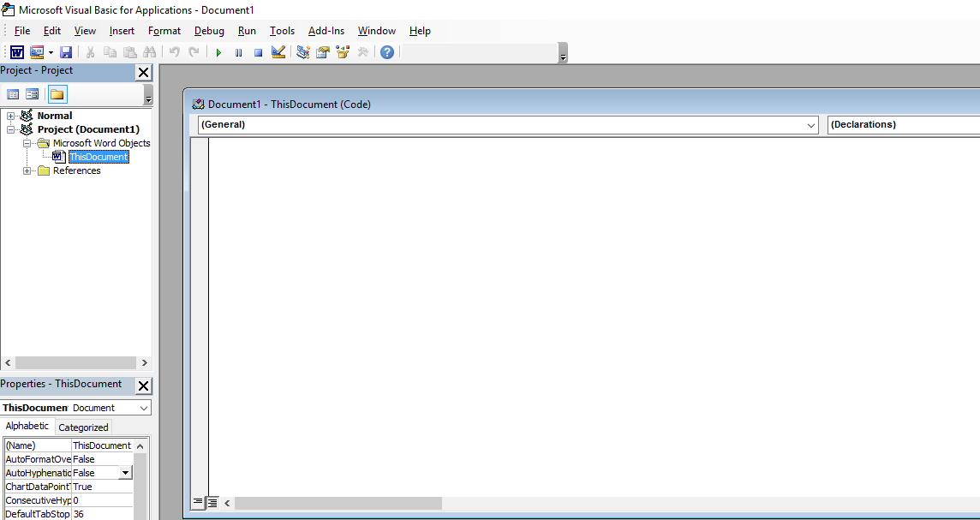Image resolution: width=980 pixels, height=520 pixels.
Task: Open the File menu
Action: click(22, 31)
